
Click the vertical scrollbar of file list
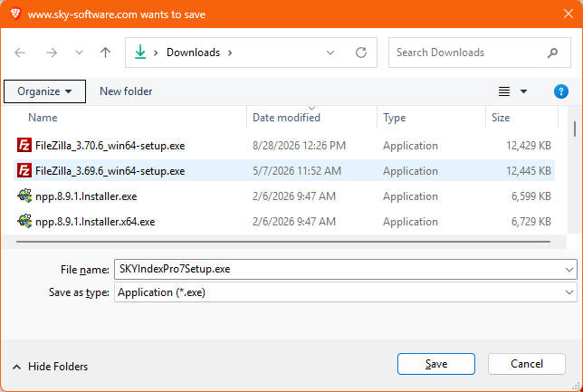pos(575,129)
